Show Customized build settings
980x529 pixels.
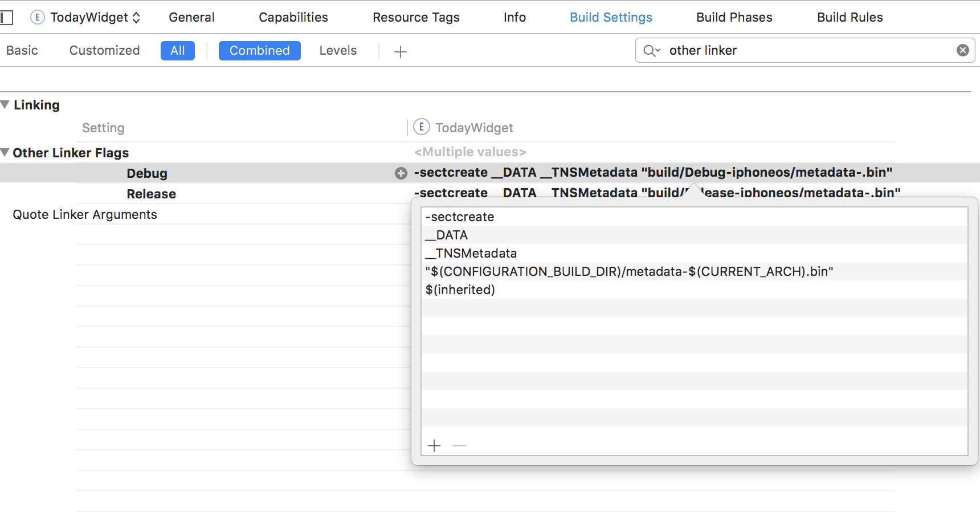pos(104,51)
